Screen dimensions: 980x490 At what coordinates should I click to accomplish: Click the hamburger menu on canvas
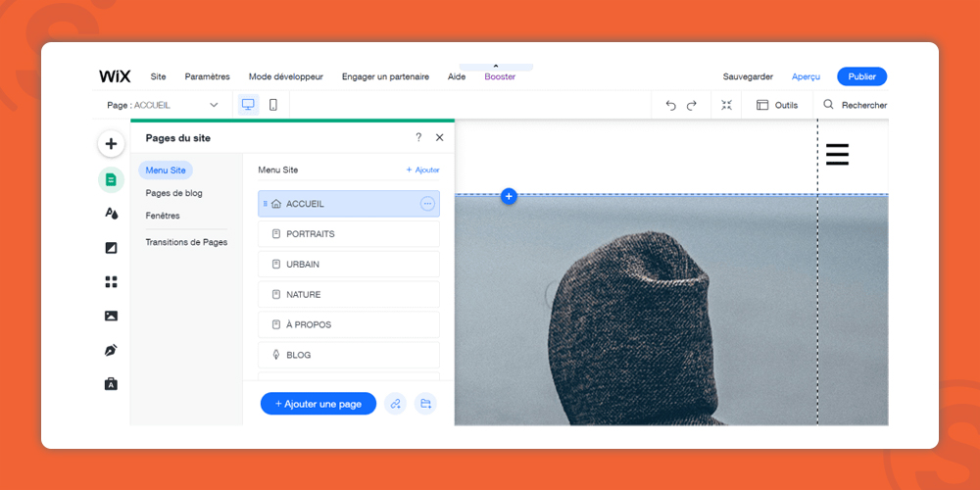click(x=838, y=155)
